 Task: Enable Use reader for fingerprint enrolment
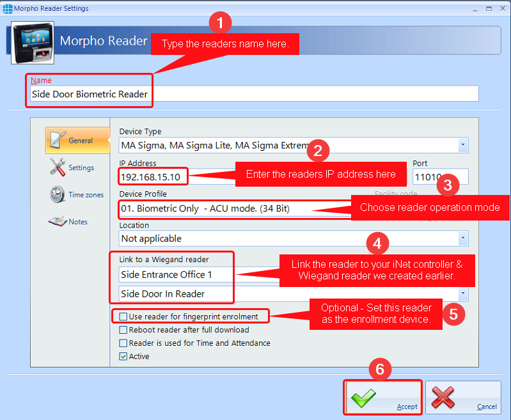(x=123, y=316)
